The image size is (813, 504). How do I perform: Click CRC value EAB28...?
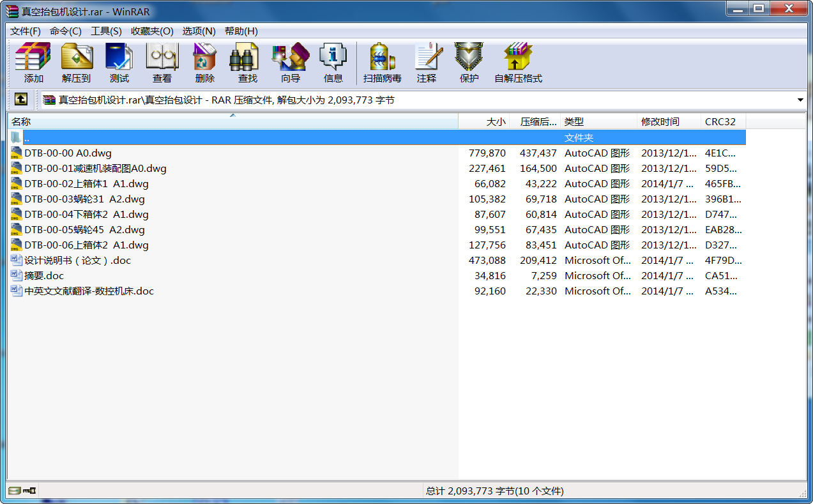point(723,230)
